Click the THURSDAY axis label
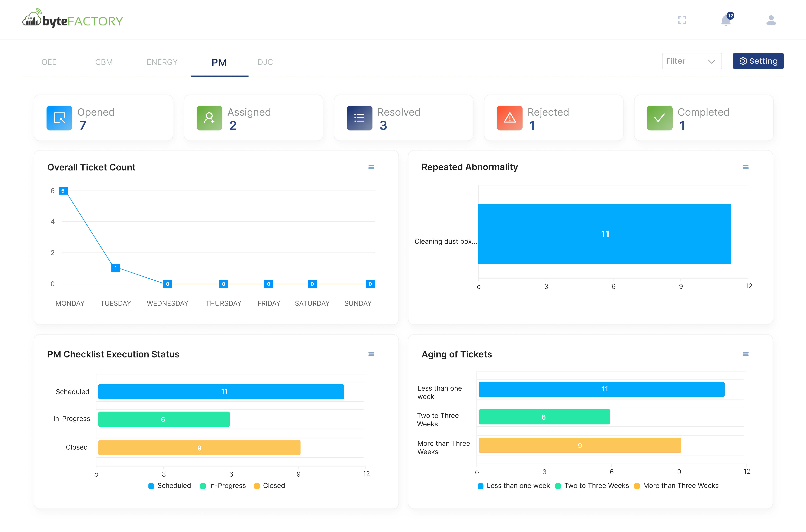806x532 pixels. [223, 303]
